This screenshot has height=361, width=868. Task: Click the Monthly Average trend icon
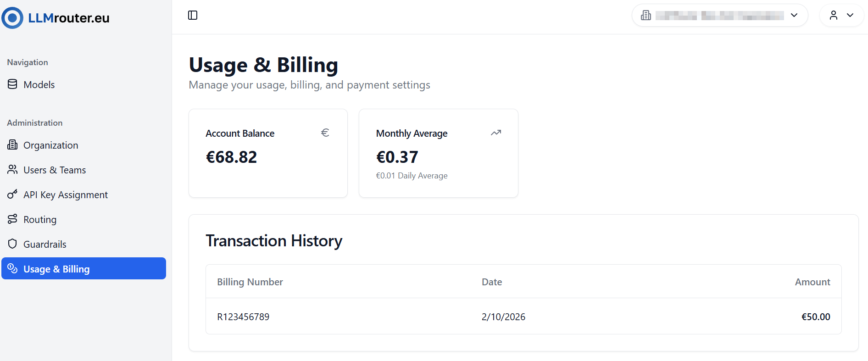tap(496, 133)
